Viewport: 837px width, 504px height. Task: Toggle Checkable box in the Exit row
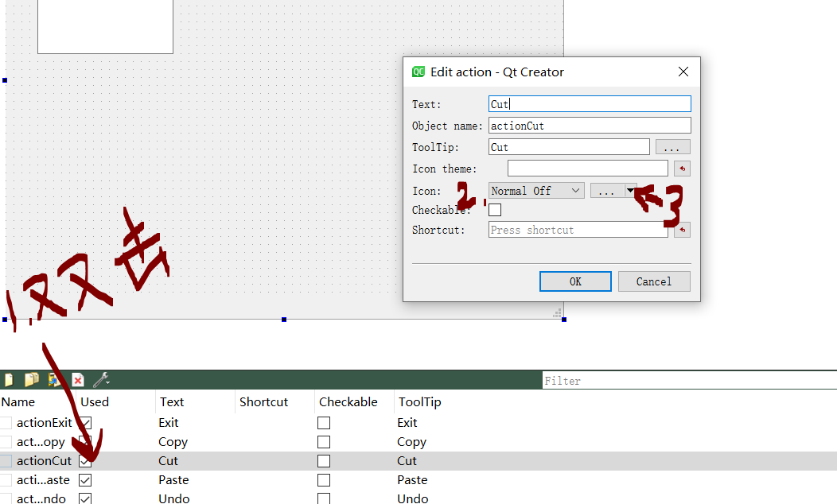[324, 423]
